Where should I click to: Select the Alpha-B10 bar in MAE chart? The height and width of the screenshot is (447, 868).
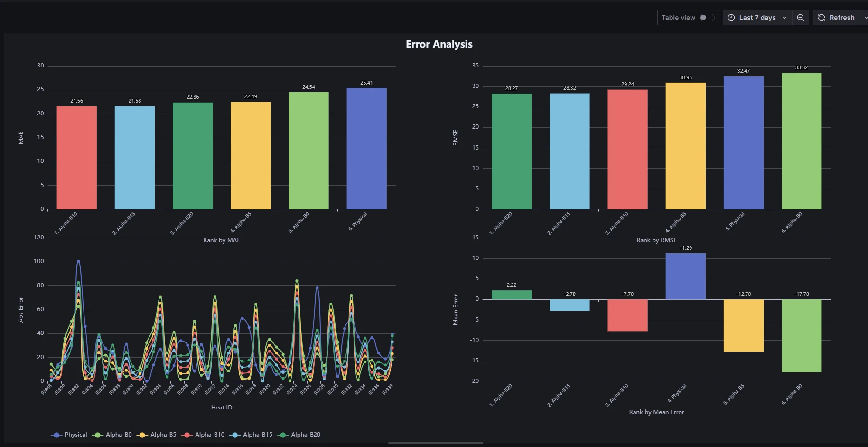76,158
